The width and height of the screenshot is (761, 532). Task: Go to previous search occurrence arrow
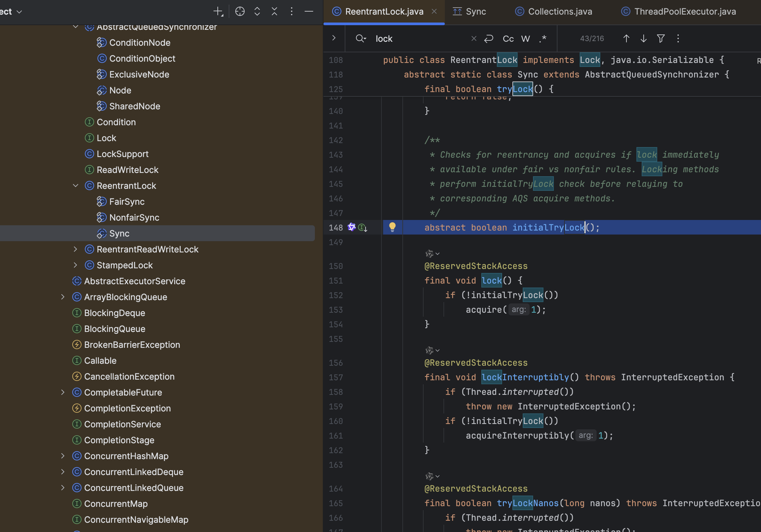pyautogui.click(x=626, y=39)
